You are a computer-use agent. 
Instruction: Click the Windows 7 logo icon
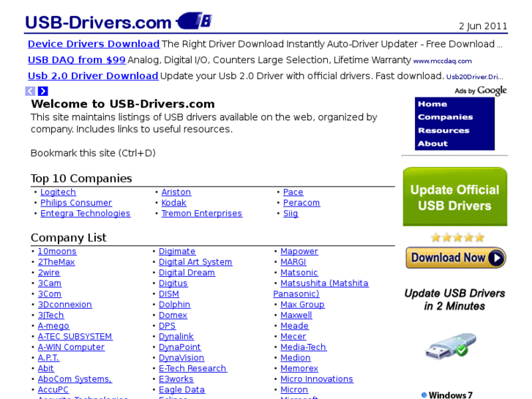[x=424, y=395]
